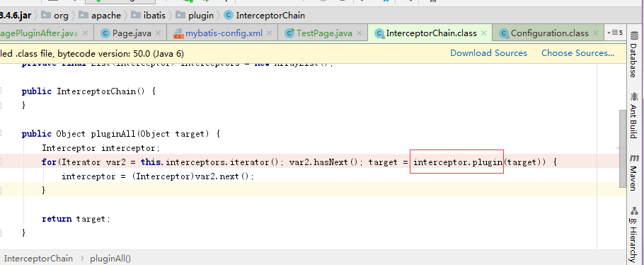
Task: Click the InterceptorChain.class tab icon
Action: tap(379, 33)
